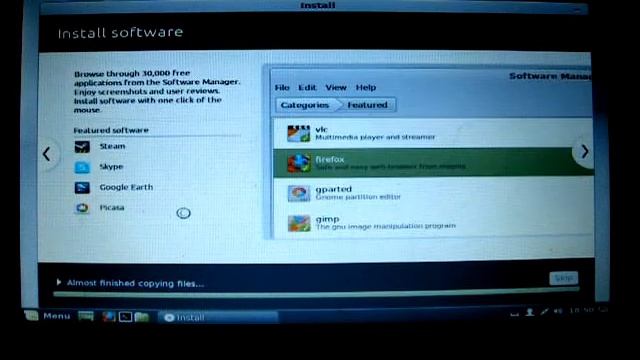Click the Steam icon in Featured software
Screen dimensions: 640x360
(x=82, y=147)
